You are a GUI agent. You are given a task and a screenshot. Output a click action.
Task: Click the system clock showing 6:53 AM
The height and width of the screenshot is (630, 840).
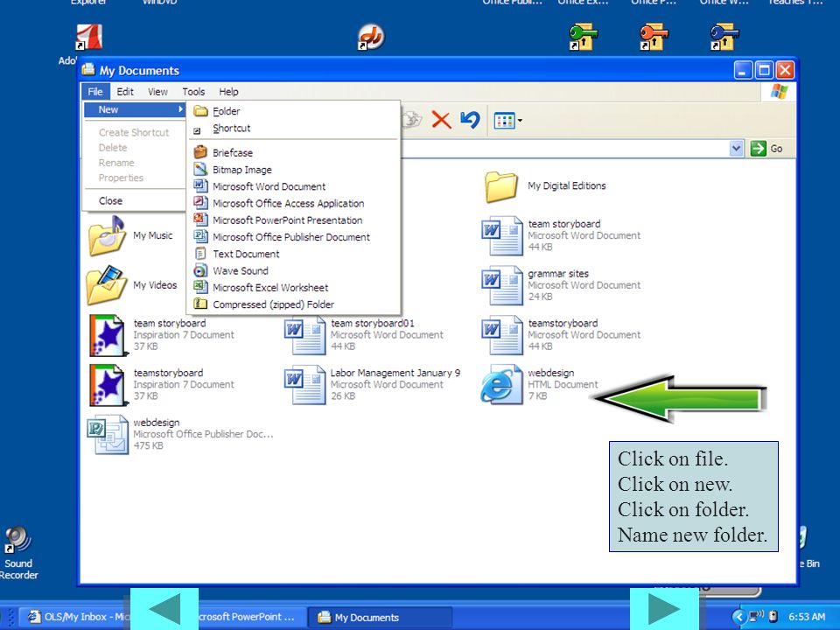point(807,617)
